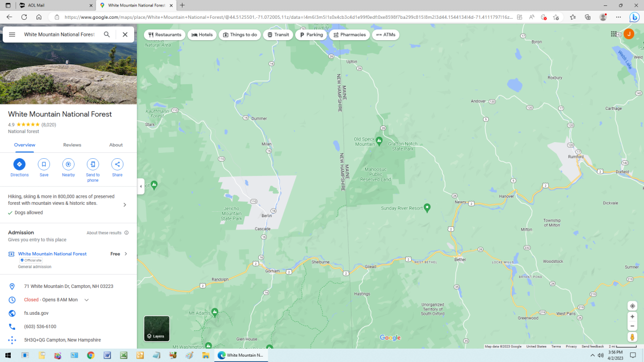Open the Bing chat sidebar

pos(634,17)
